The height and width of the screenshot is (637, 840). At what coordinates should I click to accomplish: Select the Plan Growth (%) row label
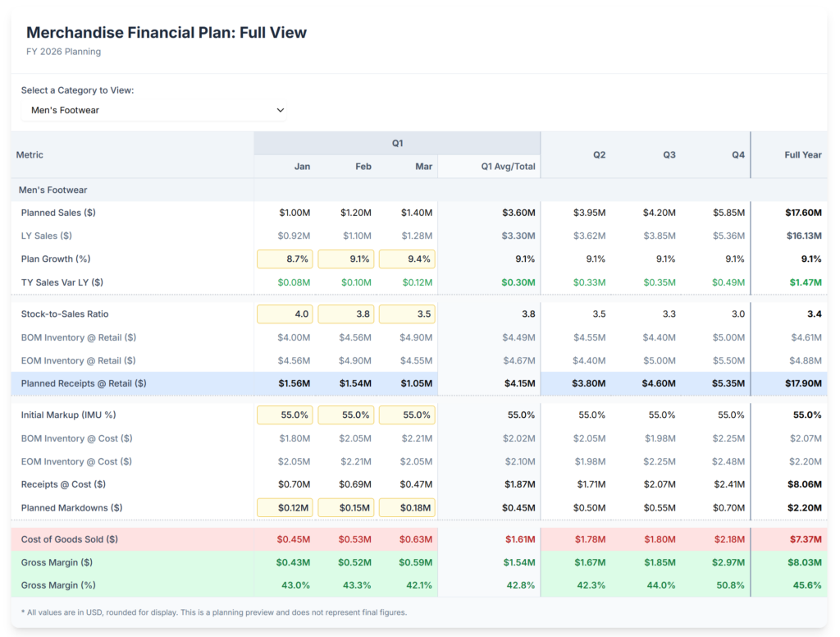pyautogui.click(x=56, y=259)
